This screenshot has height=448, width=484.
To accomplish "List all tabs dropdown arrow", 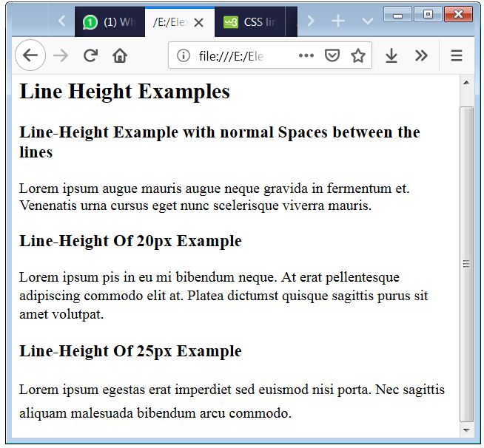I will [367, 21].
